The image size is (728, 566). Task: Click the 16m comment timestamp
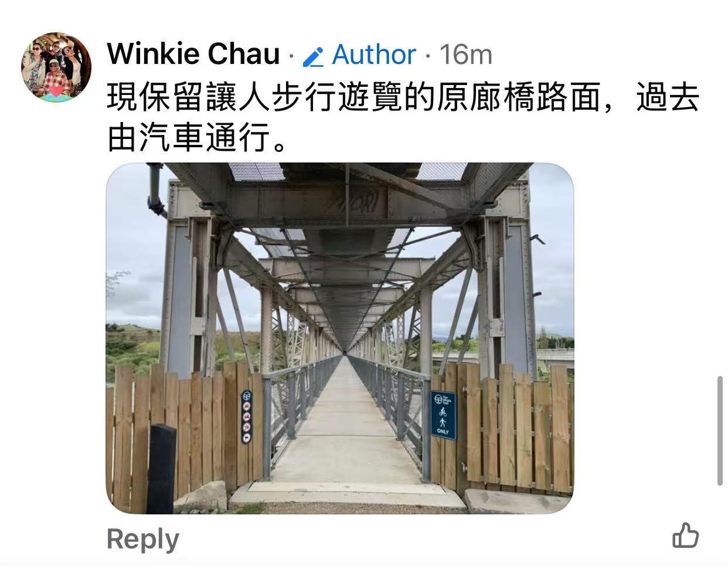(466, 55)
